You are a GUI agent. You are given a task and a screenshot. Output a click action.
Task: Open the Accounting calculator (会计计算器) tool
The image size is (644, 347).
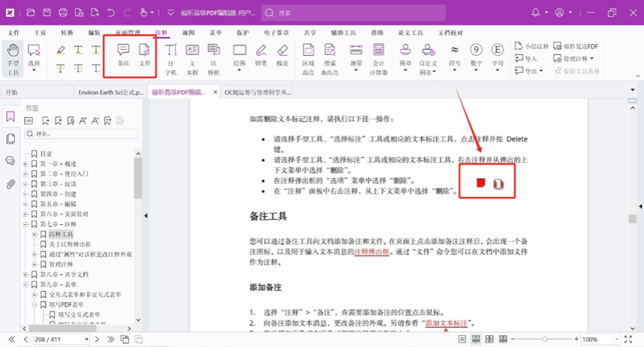tap(379, 57)
